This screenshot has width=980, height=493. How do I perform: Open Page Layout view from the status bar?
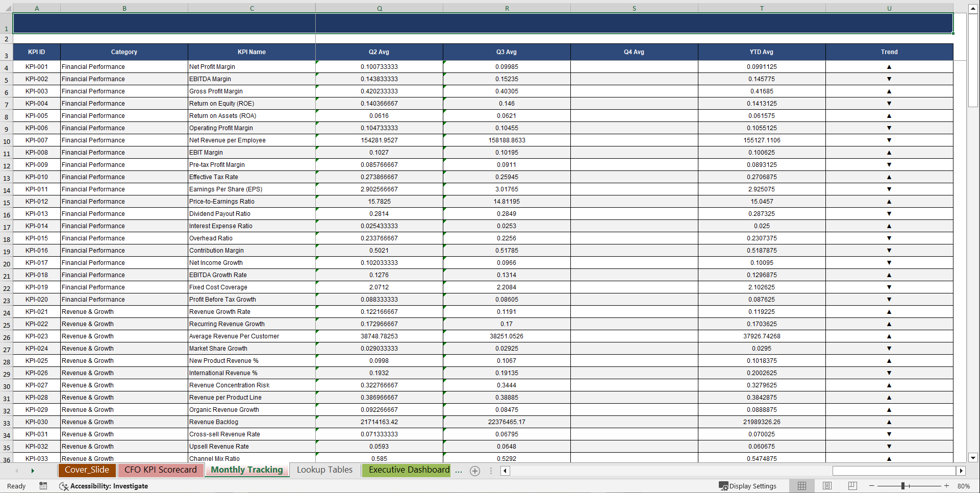(x=827, y=486)
